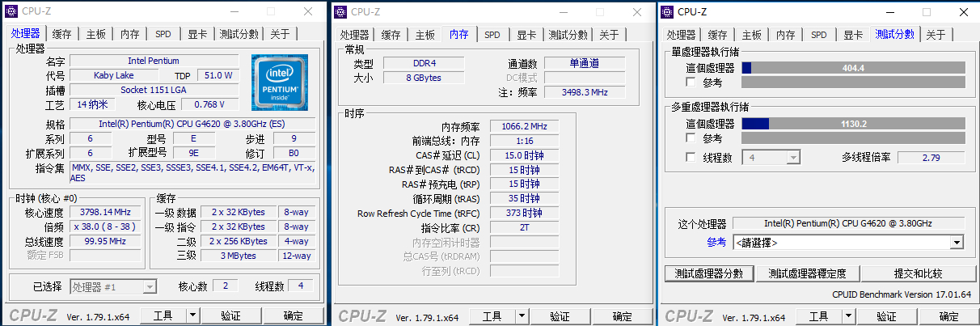Switch to 缓存 tab in 处理器 window
Viewport: 980px width, 326px height.
61,34
